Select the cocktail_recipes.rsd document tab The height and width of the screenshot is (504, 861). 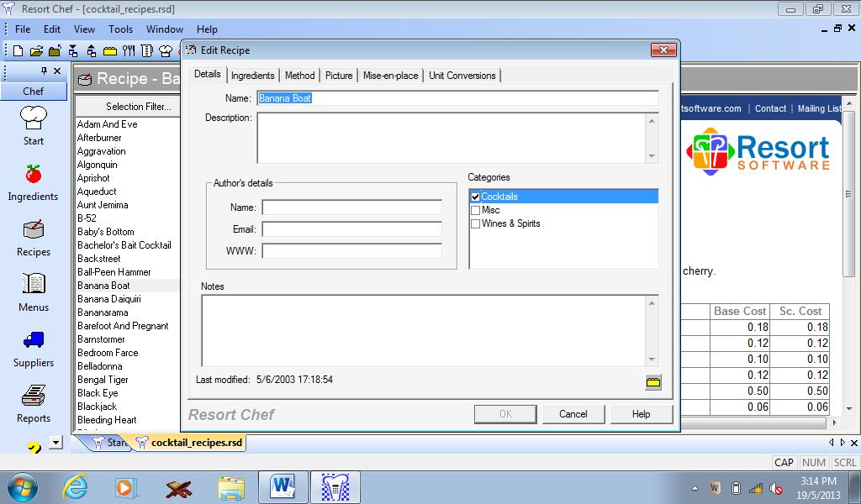(x=189, y=443)
